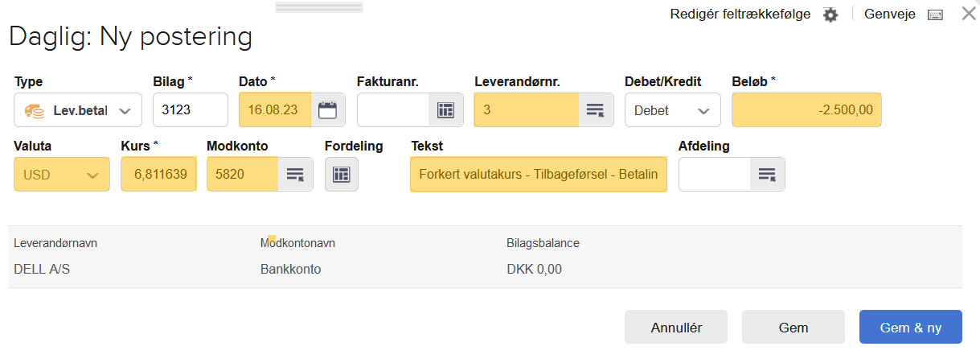Expand the Valuta currency dropdown
Viewport: 980px width, 363px height.
click(62, 174)
